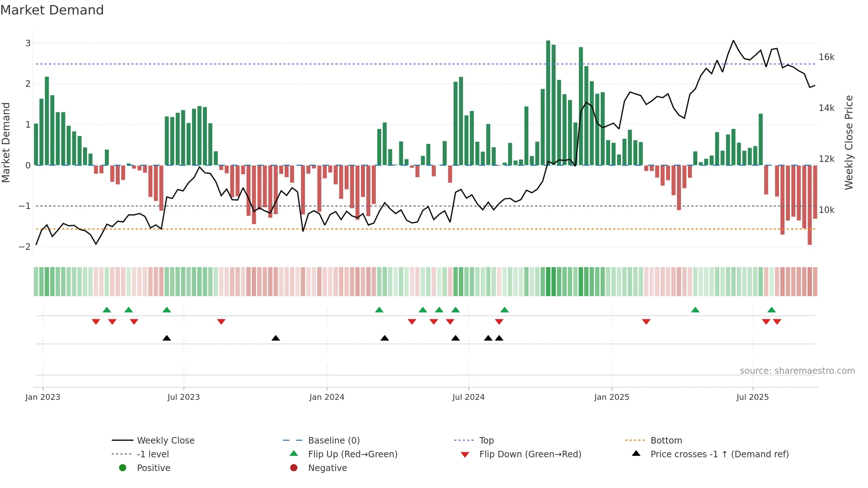The width and height of the screenshot is (868, 488).
Task: Click the Jan 2023 axis label
Action: (43, 397)
